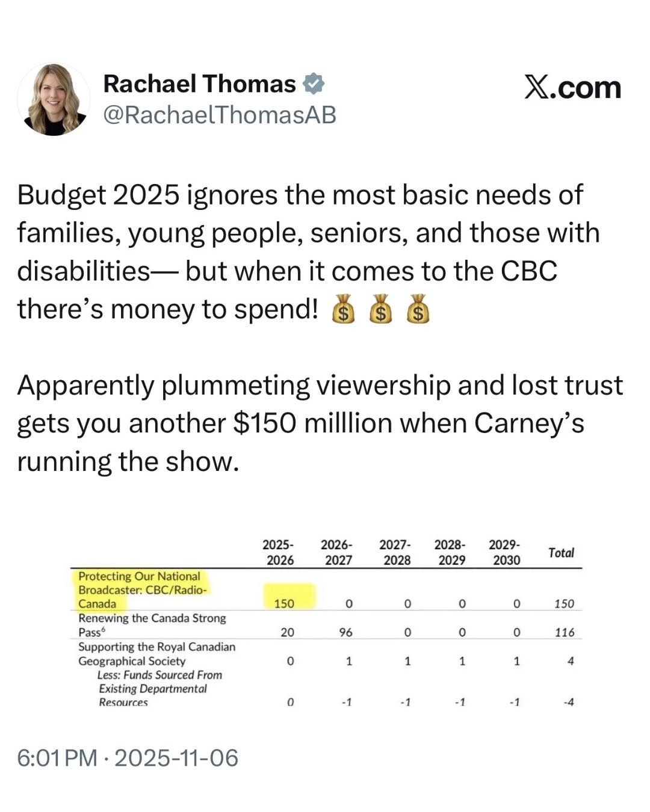
Task: Click the 2029-2030 column header
Action: (x=506, y=552)
